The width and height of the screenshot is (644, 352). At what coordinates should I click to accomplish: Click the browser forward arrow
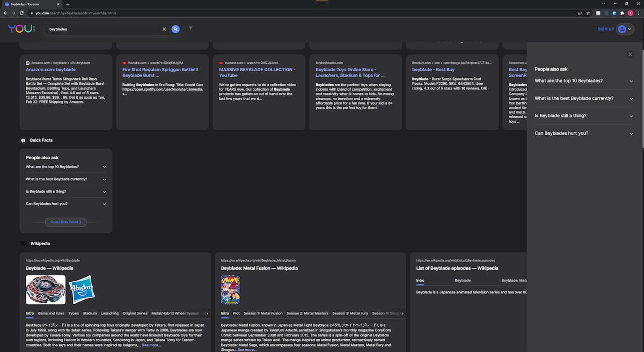(x=13, y=13)
